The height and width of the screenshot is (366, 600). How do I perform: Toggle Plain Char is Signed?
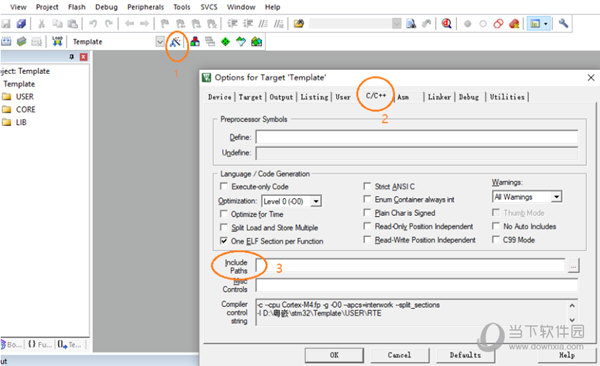(x=367, y=212)
